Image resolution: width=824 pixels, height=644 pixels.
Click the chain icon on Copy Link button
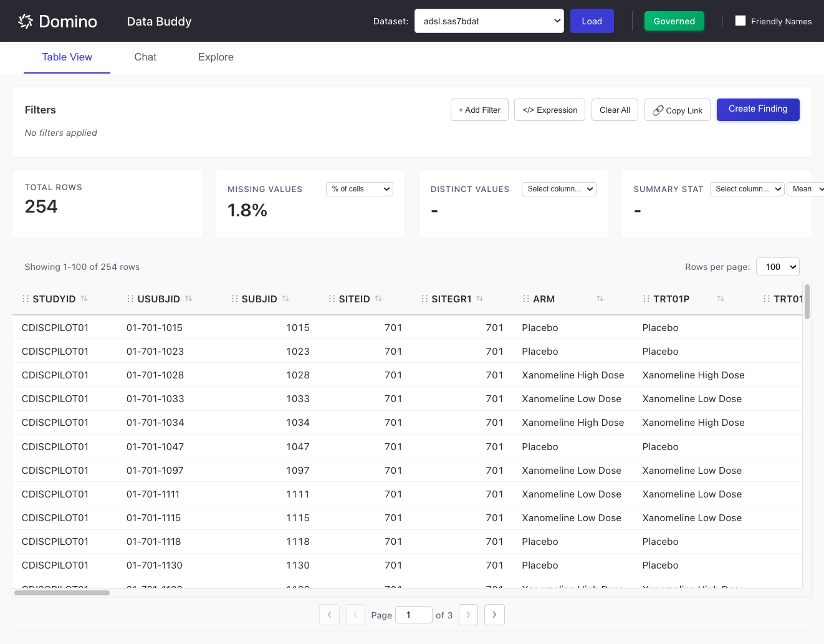(x=658, y=110)
